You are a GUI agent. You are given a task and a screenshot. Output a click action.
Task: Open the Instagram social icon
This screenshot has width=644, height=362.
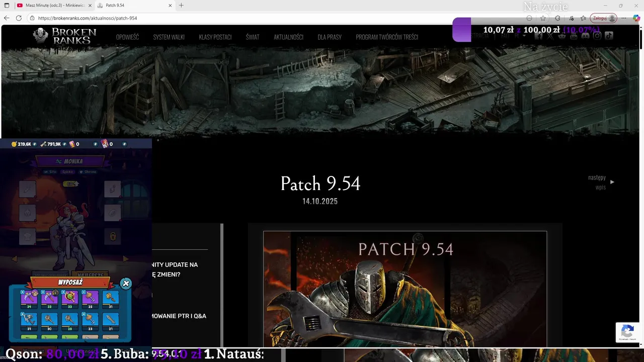597,36
